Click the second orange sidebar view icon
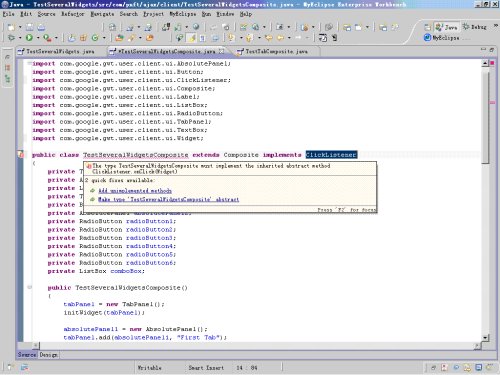The height and width of the screenshot is (375, 500). point(7,68)
